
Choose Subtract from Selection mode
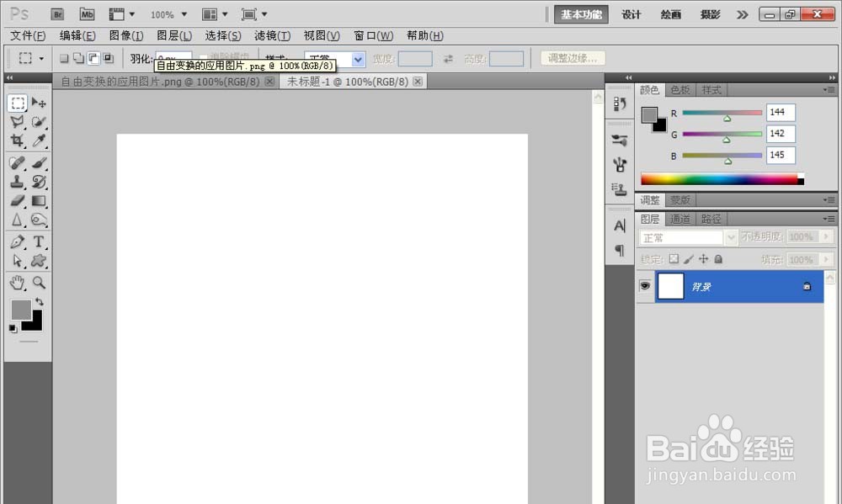click(x=93, y=58)
